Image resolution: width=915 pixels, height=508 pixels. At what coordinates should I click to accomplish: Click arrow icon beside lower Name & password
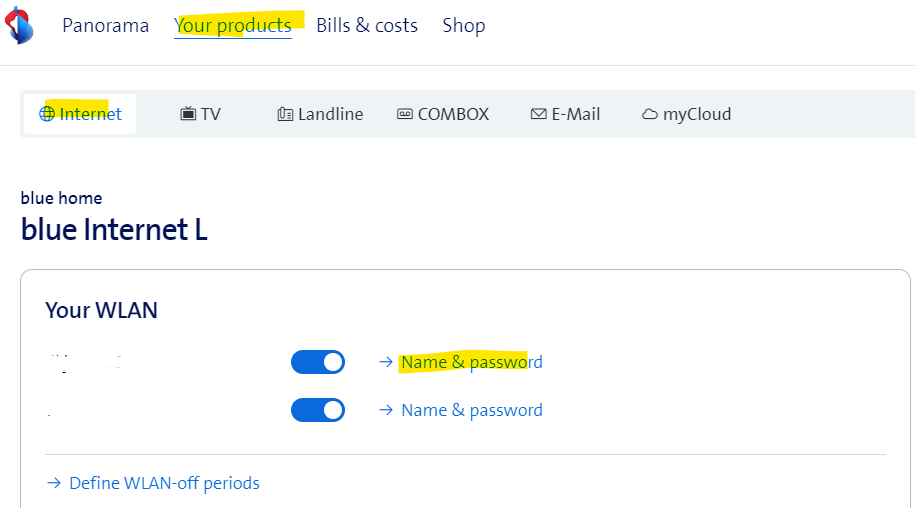pyautogui.click(x=386, y=410)
